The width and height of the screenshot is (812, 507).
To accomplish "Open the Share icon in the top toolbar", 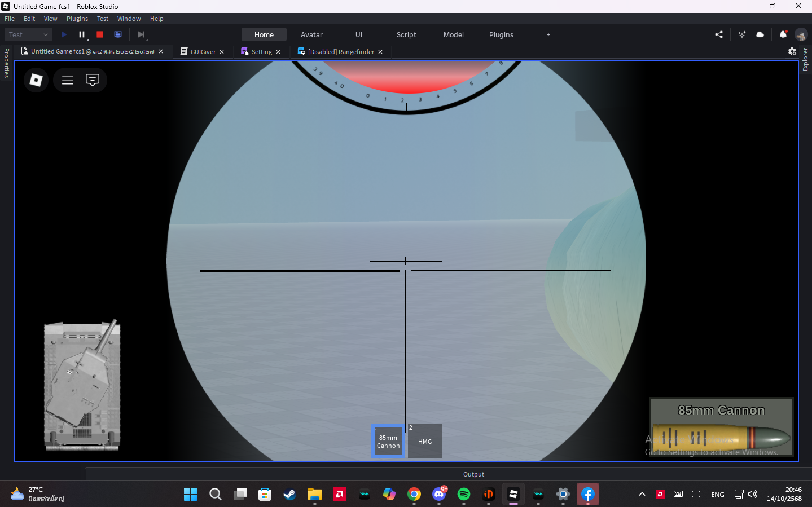I will [x=719, y=34].
